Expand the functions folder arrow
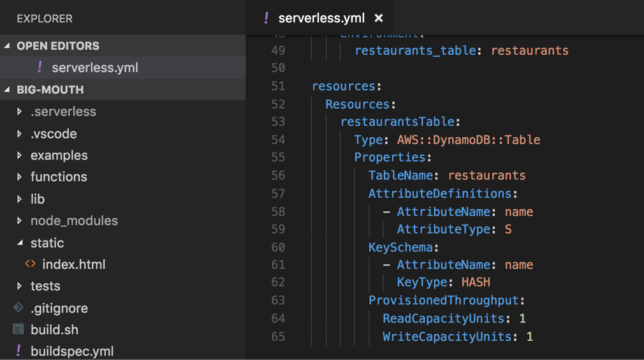Screen dimensions: 644x360 [20, 177]
